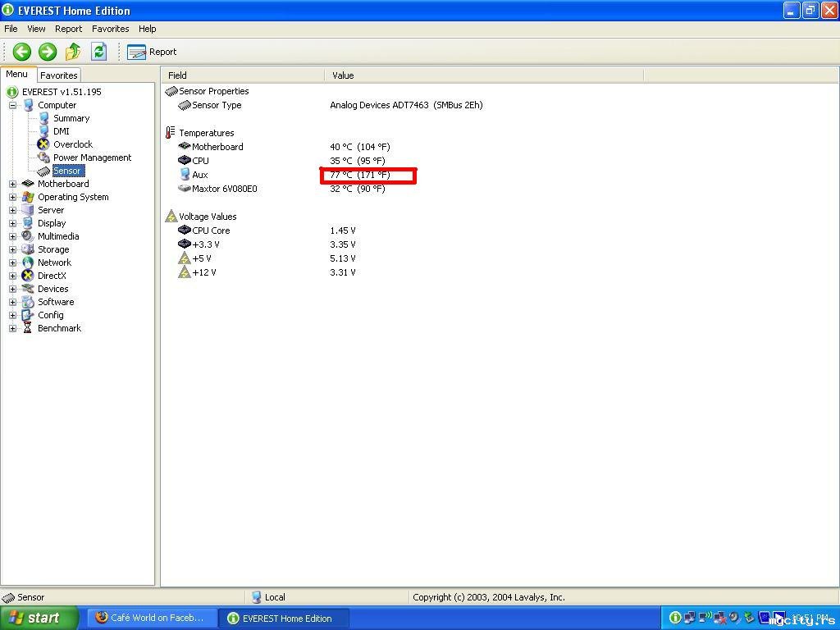Refresh the page with the Refresh icon
This screenshot has height=630, width=840.
pyautogui.click(x=99, y=52)
